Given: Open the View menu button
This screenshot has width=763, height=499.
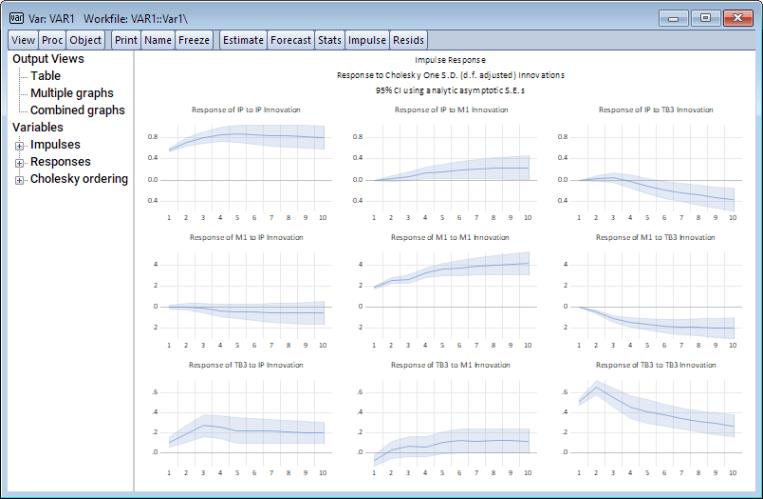Looking at the screenshot, I should point(23,40).
